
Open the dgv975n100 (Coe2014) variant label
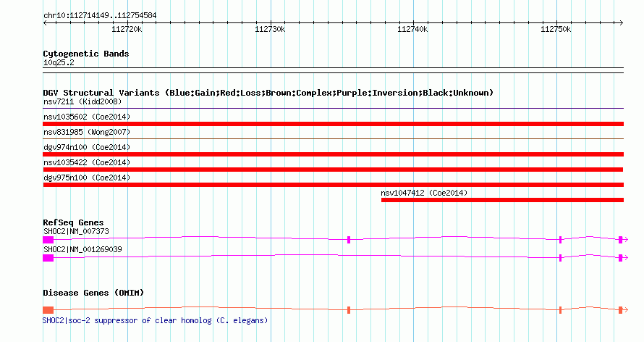(x=87, y=178)
